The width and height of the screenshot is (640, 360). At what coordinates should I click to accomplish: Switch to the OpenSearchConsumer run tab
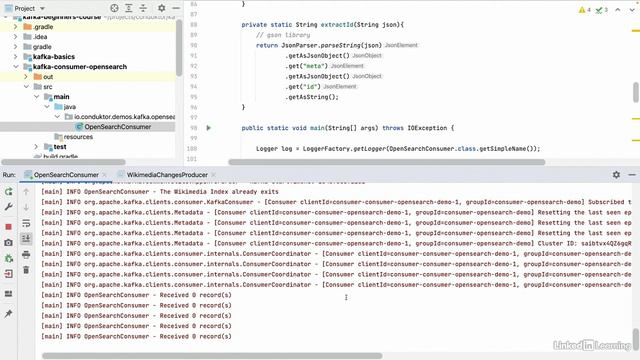[66, 175]
